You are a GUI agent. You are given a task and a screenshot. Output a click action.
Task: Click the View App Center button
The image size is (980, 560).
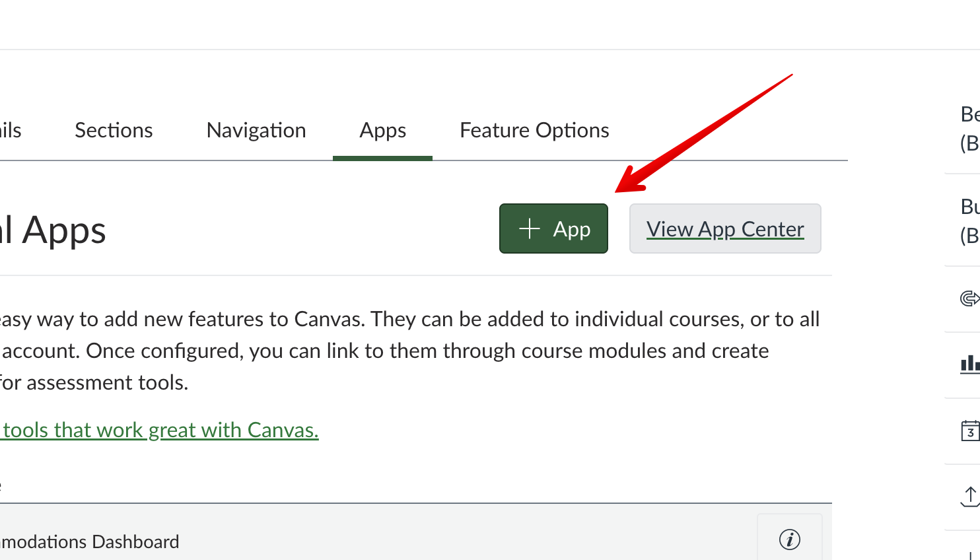pyautogui.click(x=724, y=229)
